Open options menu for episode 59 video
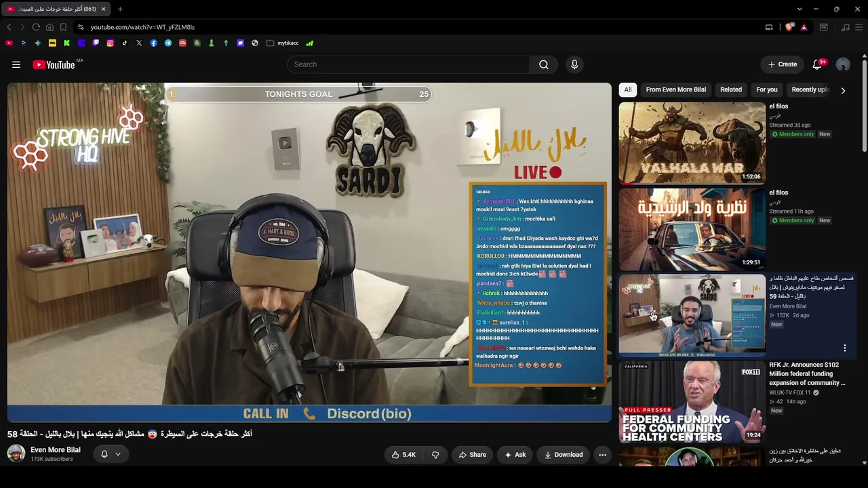Image resolution: width=868 pixels, height=488 pixels. [x=844, y=348]
